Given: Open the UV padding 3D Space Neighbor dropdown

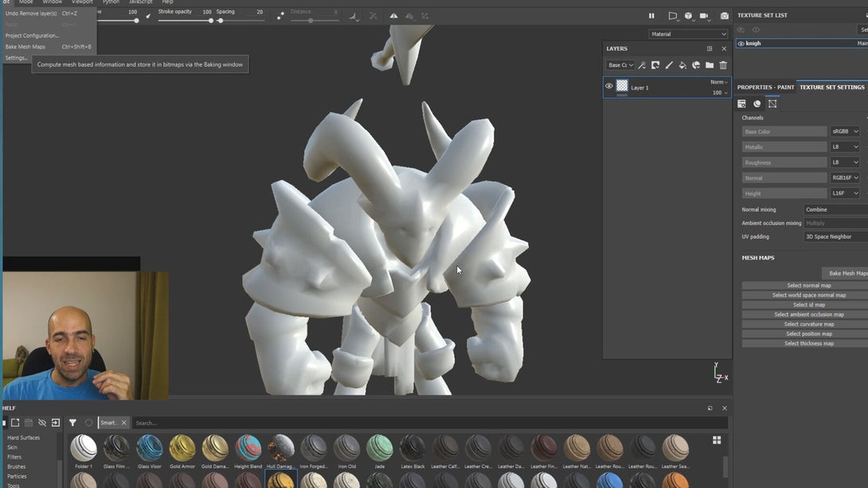Looking at the screenshot, I should tap(835, 236).
